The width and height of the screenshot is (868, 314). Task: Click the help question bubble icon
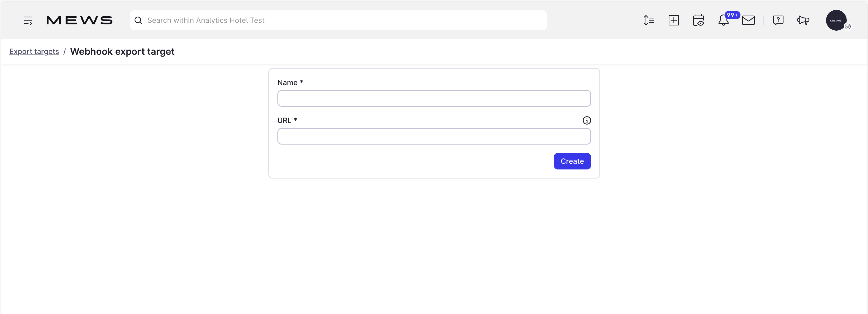click(778, 20)
